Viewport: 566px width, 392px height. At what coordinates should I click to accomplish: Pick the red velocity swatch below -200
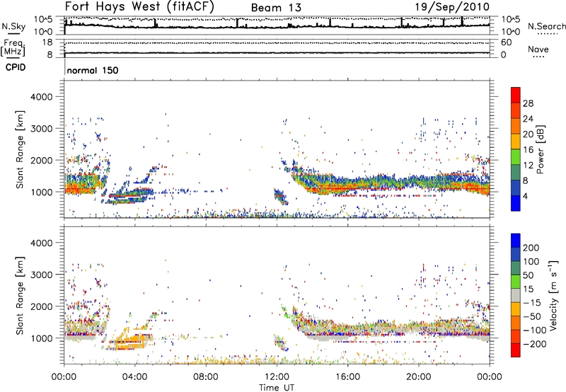pyautogui.click(x=516, y=350)
